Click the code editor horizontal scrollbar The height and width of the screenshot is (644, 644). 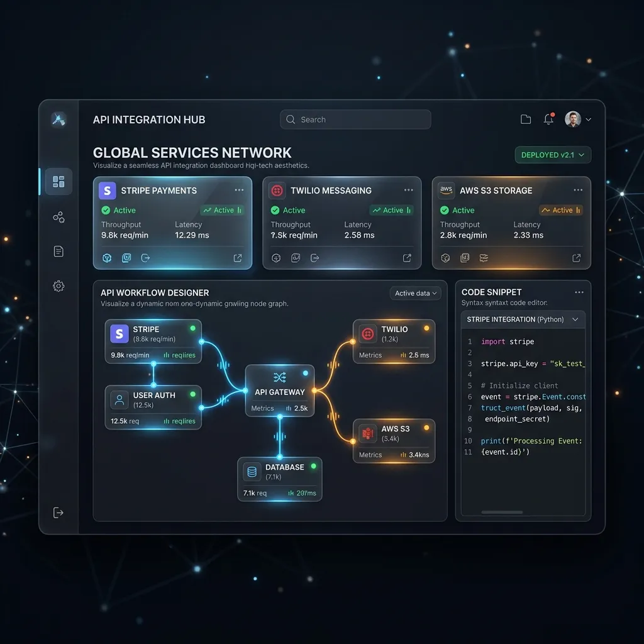coord(502,512)
